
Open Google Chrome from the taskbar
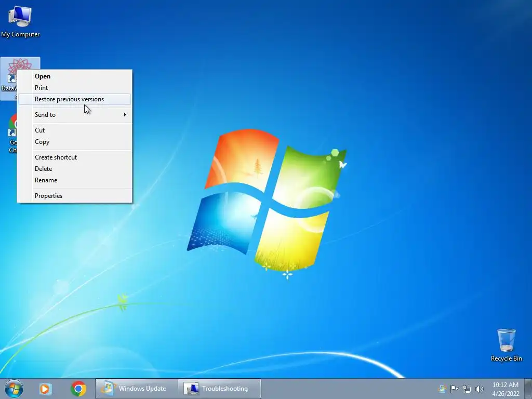tap(78, 389)
